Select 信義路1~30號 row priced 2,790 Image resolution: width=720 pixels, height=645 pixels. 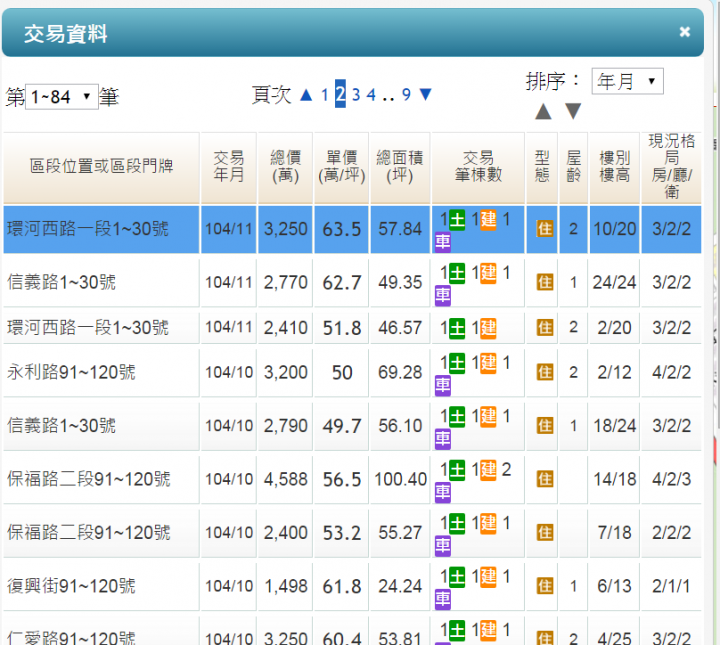pos(352,426)
